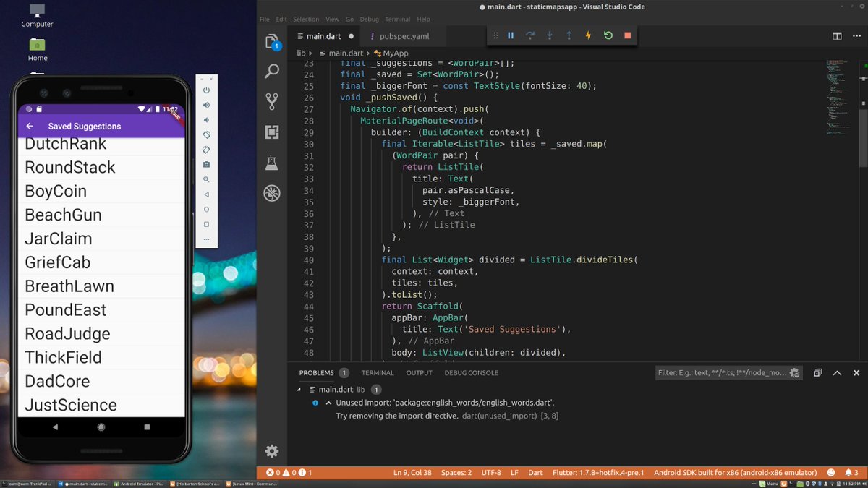868x488 pixels.
Task: Click the Flutter version status item
Action: click(597, 473)
